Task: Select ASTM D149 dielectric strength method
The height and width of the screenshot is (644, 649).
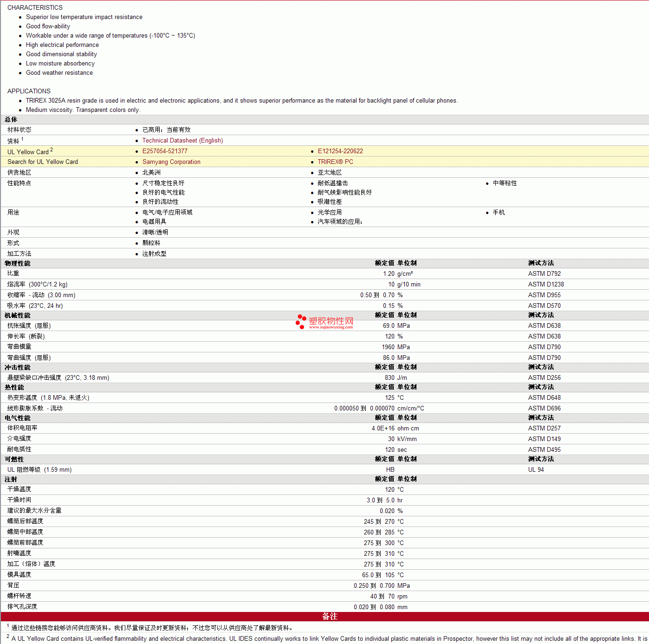Action: click(x=545, y=439)
